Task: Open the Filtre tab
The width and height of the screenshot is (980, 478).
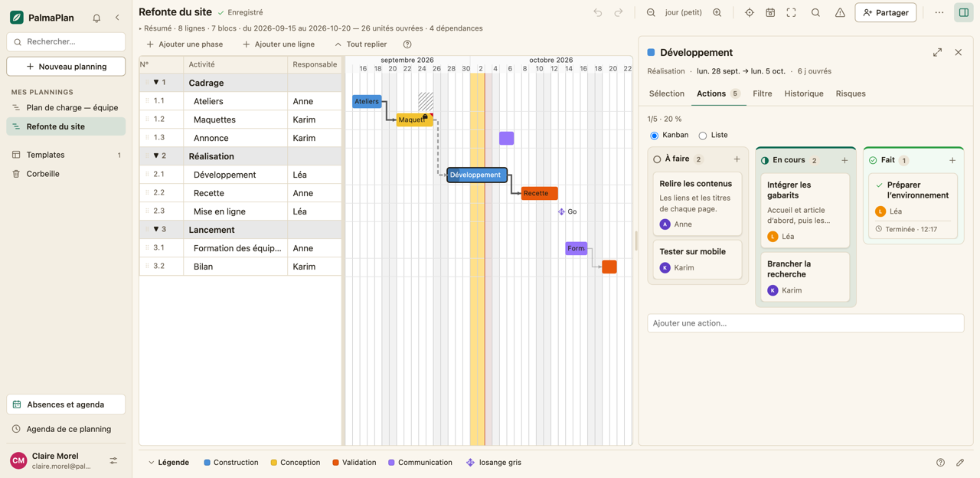Action: (763, 93)
